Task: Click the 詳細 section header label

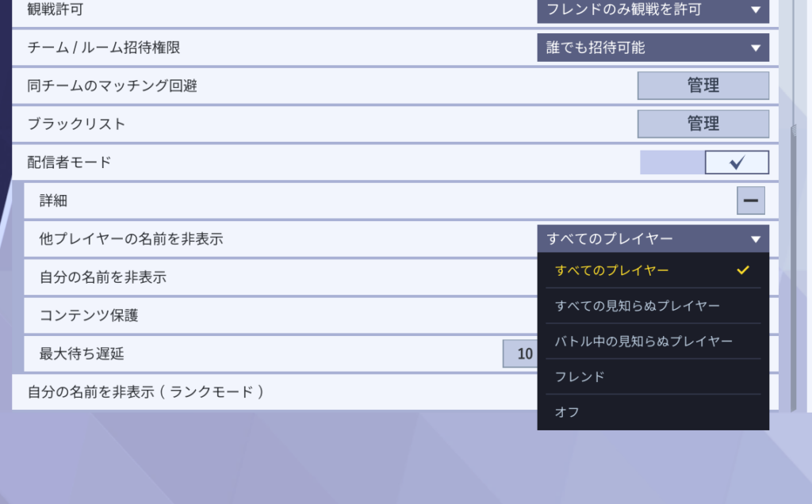Action: point(54,200)
